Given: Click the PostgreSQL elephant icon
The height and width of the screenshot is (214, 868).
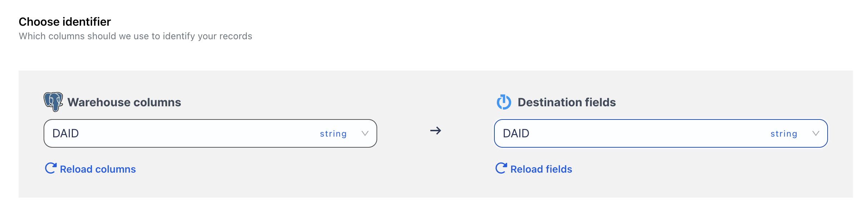Looking at the screenshot, I should click(53, 102).
